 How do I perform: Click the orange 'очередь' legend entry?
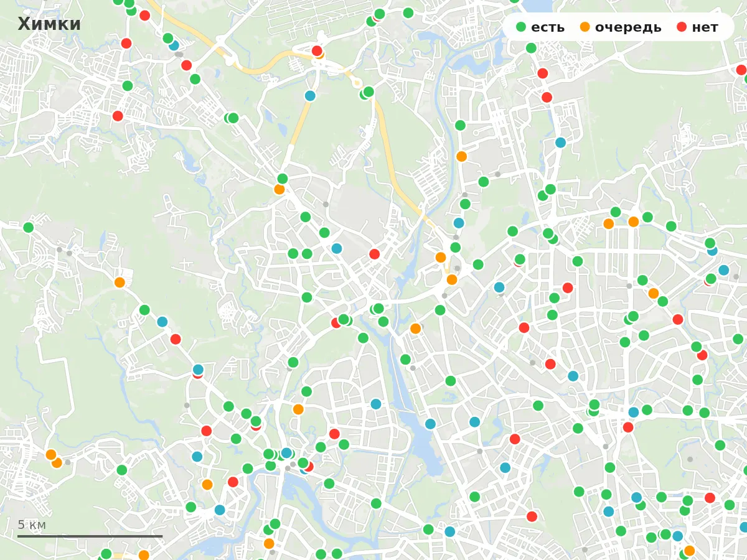621,27
